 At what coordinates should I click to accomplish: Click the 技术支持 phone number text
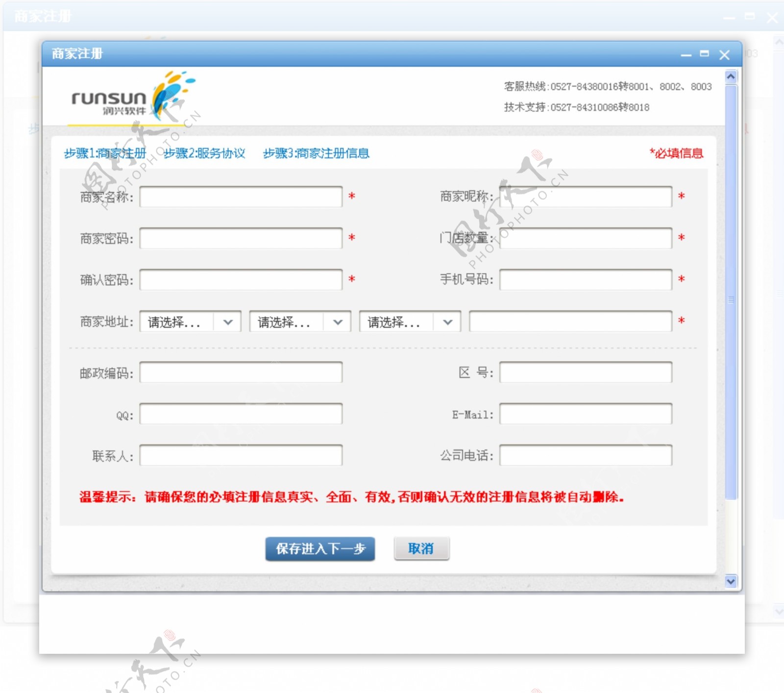(x=577, y=107)
